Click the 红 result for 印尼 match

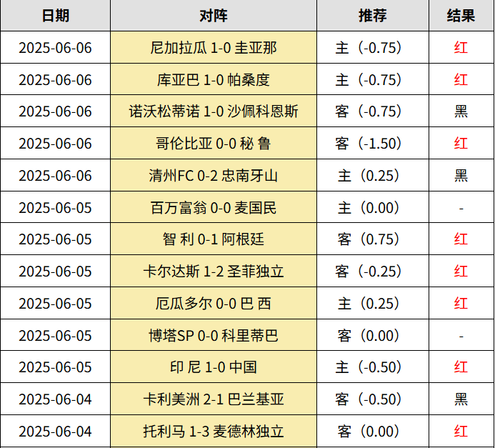pyautogui.click(x=461, y=367)
